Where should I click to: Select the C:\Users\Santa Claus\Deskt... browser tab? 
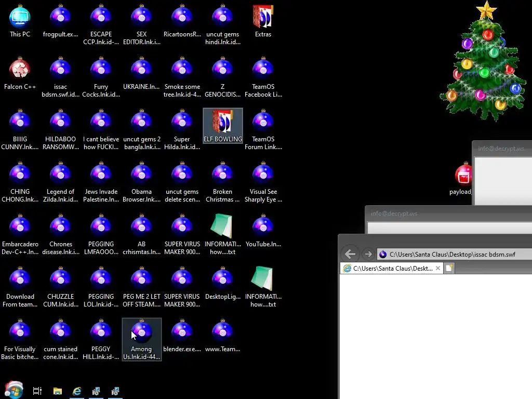pos(391,269)
